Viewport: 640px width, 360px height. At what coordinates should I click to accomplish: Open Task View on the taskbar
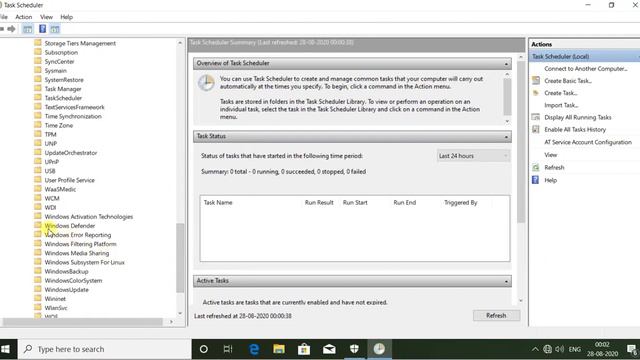coord(228,349)
